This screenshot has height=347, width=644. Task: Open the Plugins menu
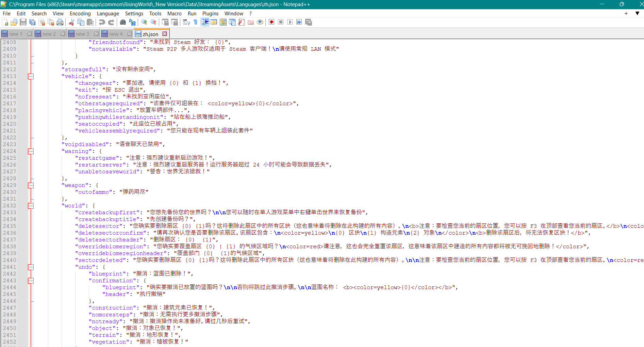coord(210,14)
